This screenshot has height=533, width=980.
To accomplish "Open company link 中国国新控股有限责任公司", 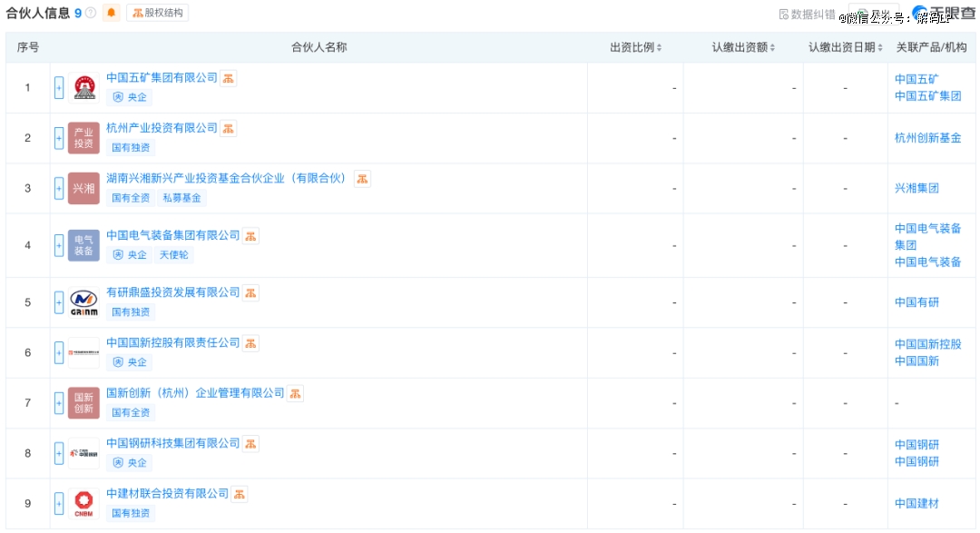I will point(173,343).
